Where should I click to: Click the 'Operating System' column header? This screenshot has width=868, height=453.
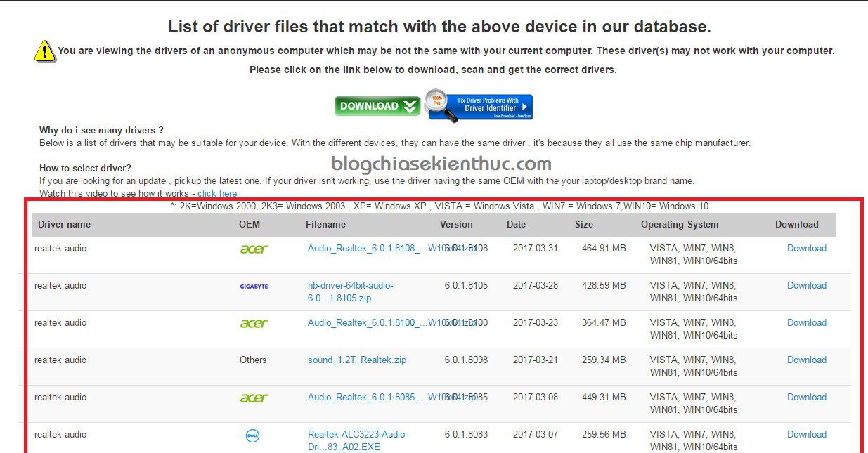click(x=680, y=224)
